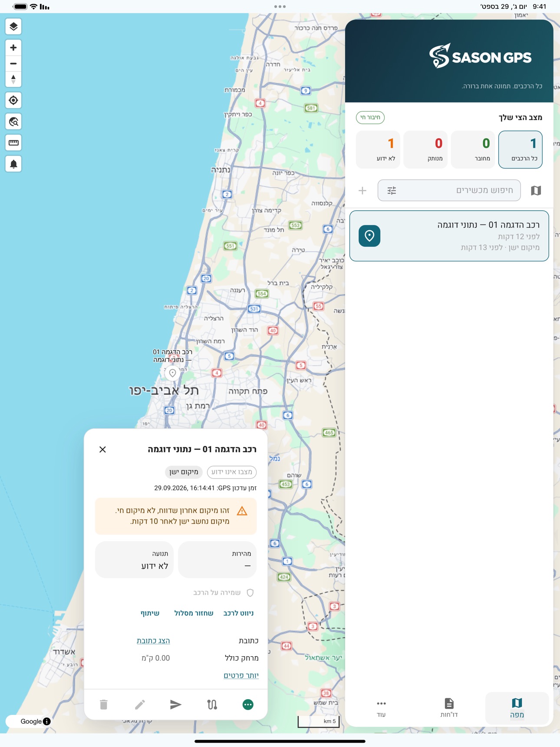This screenshot has height=747, width=560.
Task: Filter by כל הרכבים card
Action: point(520,149)
